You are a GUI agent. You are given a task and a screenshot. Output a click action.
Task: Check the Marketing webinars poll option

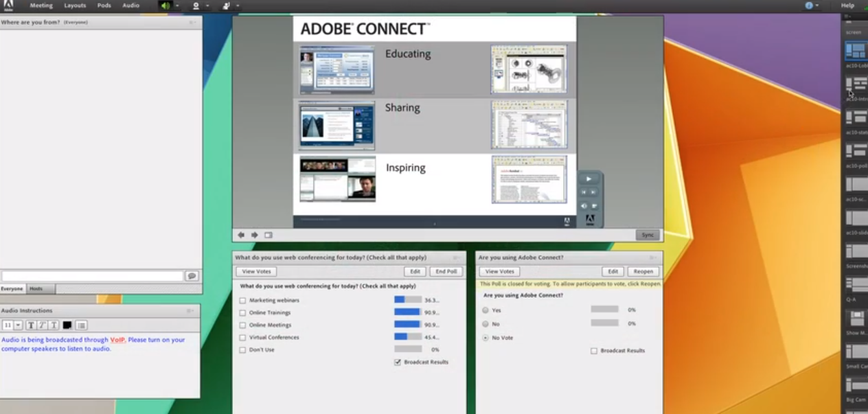242,300
